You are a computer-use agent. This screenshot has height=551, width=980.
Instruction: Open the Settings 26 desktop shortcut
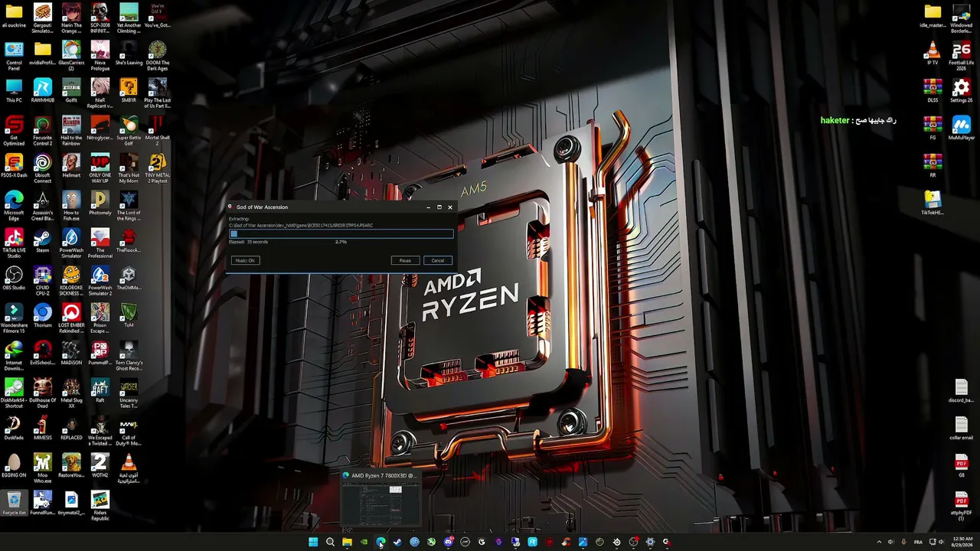[962, 90]
